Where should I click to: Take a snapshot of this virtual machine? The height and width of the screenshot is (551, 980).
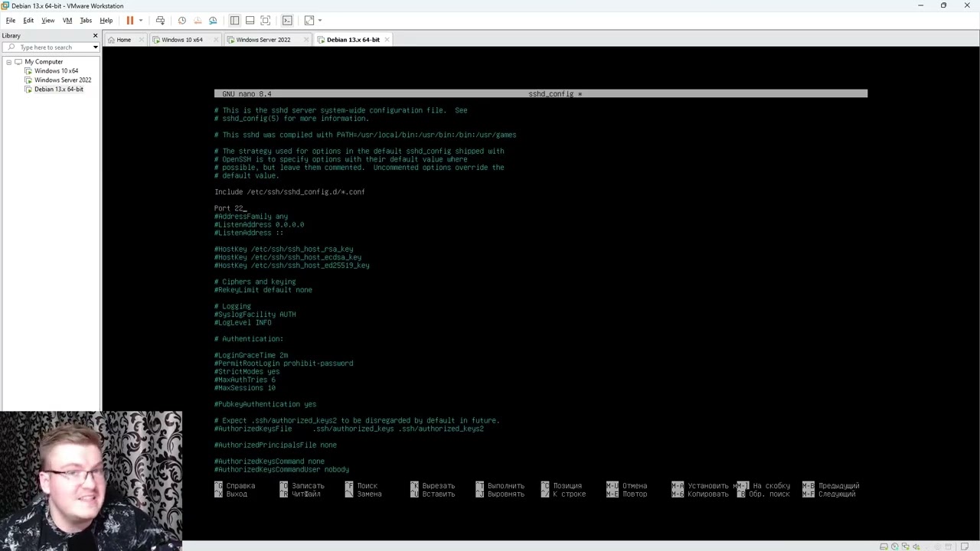181,20
